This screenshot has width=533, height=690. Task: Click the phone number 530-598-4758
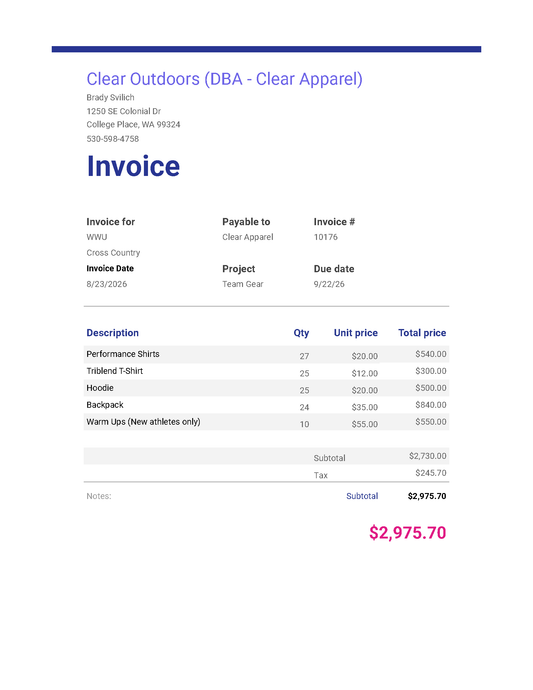point(113,139)
